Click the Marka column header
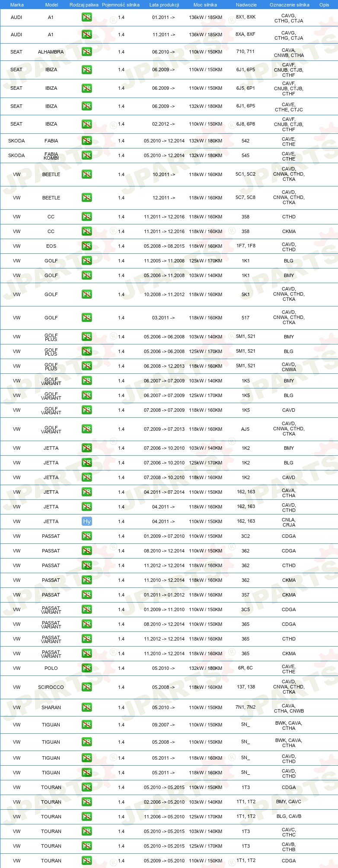Viewport: 338px width, 868px height. (x=17, y=5)
